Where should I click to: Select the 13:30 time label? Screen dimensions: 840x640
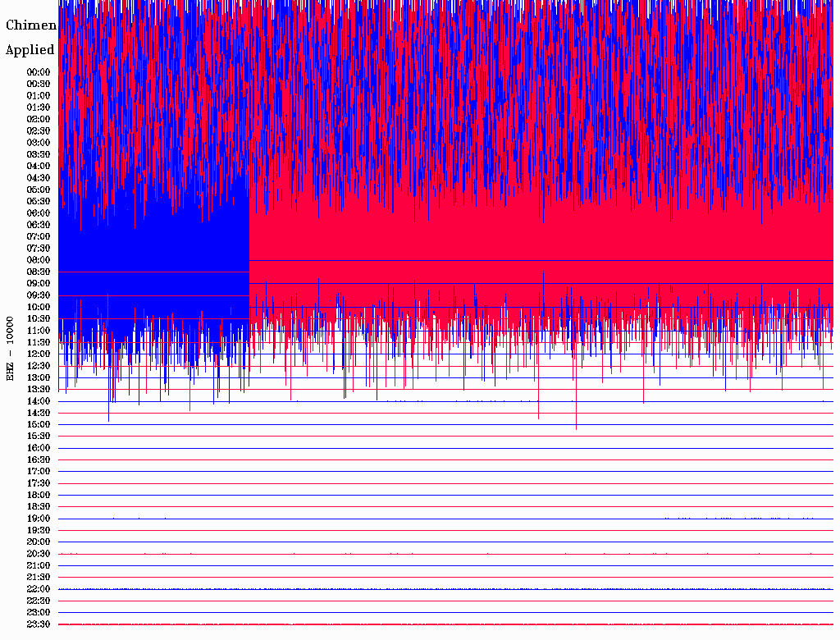click(39, 389)
